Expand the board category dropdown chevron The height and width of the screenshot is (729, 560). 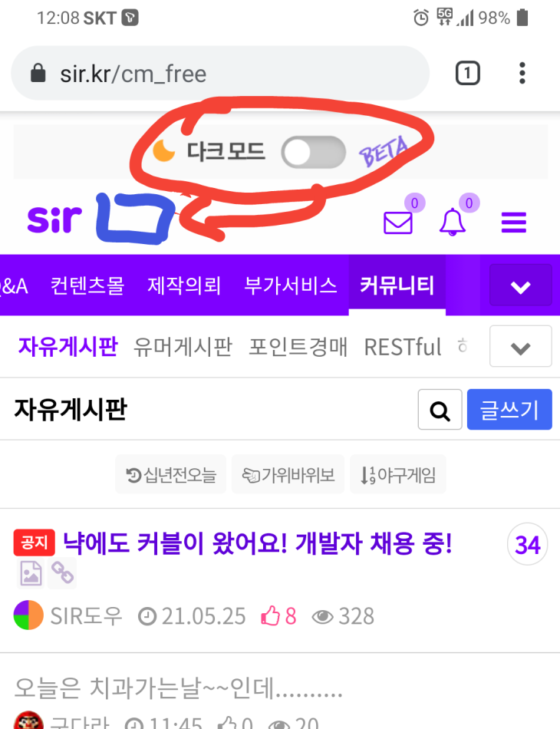521,347
